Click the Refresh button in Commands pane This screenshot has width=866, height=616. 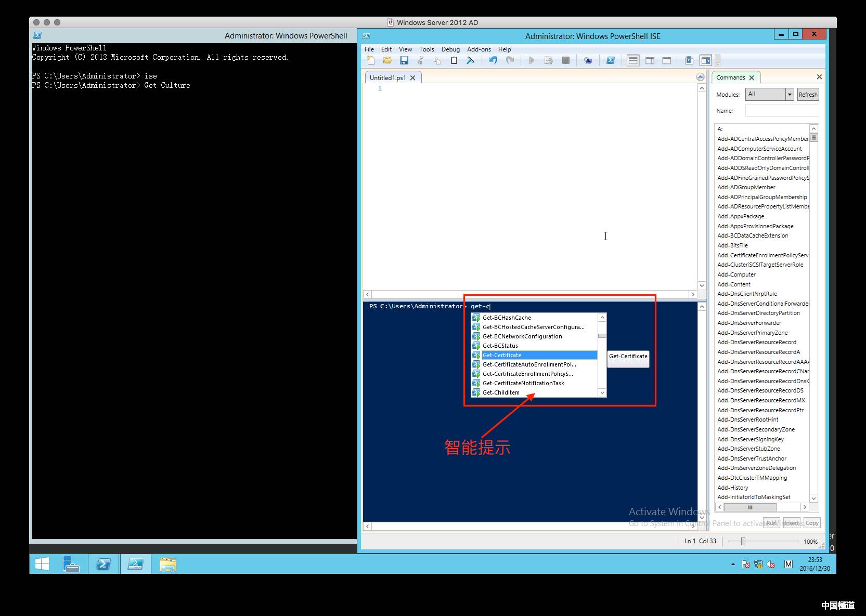tap(808, 94)
